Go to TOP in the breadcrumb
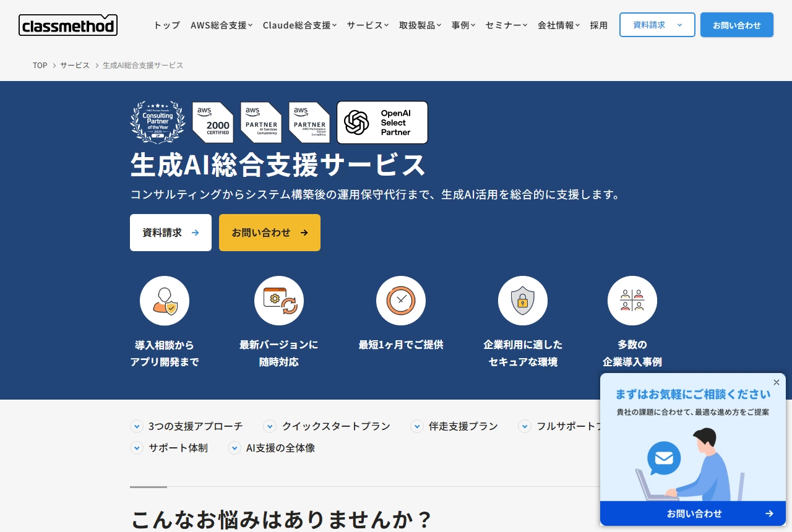 pos(40,65)
